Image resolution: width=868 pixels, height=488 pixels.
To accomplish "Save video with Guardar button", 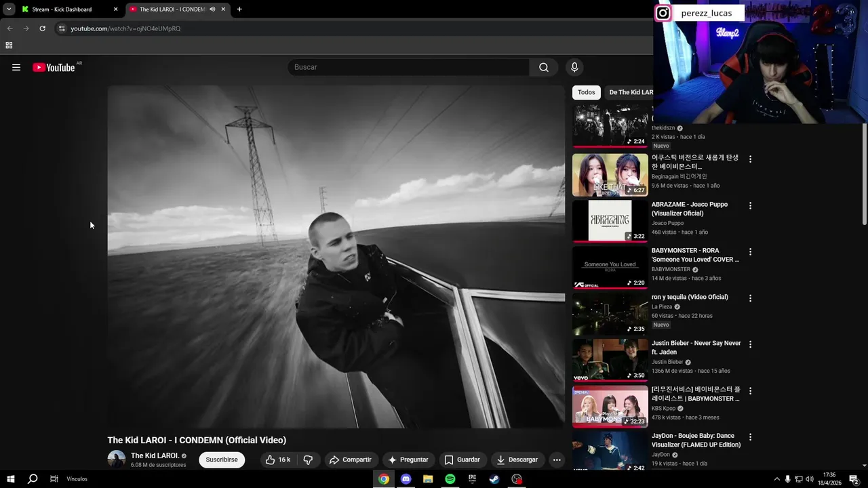I will click(x=462, y=460).
